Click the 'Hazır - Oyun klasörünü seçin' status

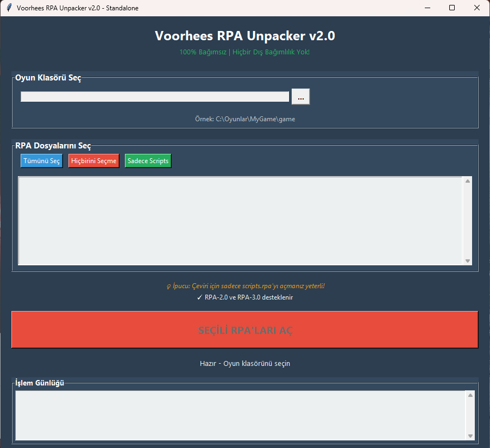pyautogui.click(x=245, y=364)
